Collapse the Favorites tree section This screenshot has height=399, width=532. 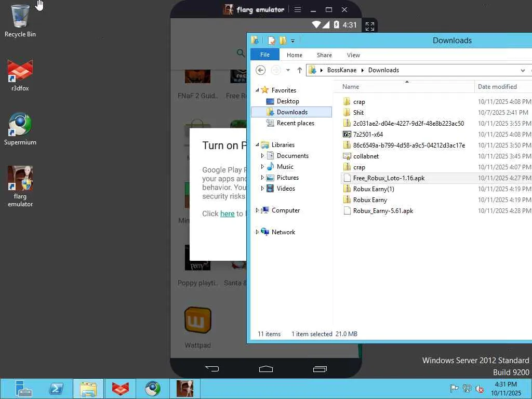(x=257, y=90)
